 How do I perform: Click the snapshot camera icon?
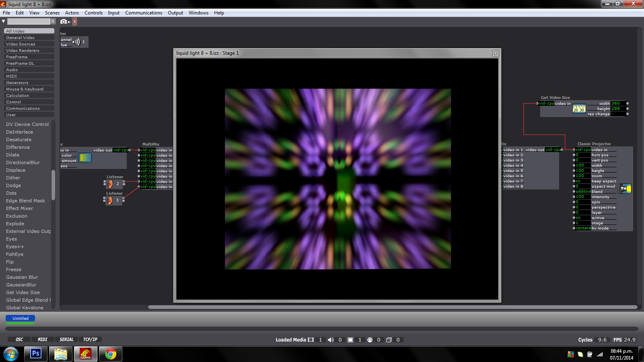[x=64, y=22]
